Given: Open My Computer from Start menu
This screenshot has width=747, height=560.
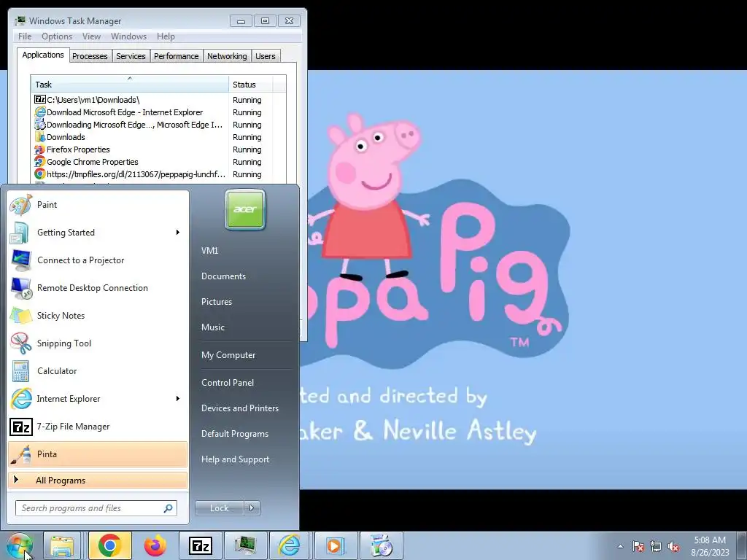Looking at the screenshot, I should [228, 355].
